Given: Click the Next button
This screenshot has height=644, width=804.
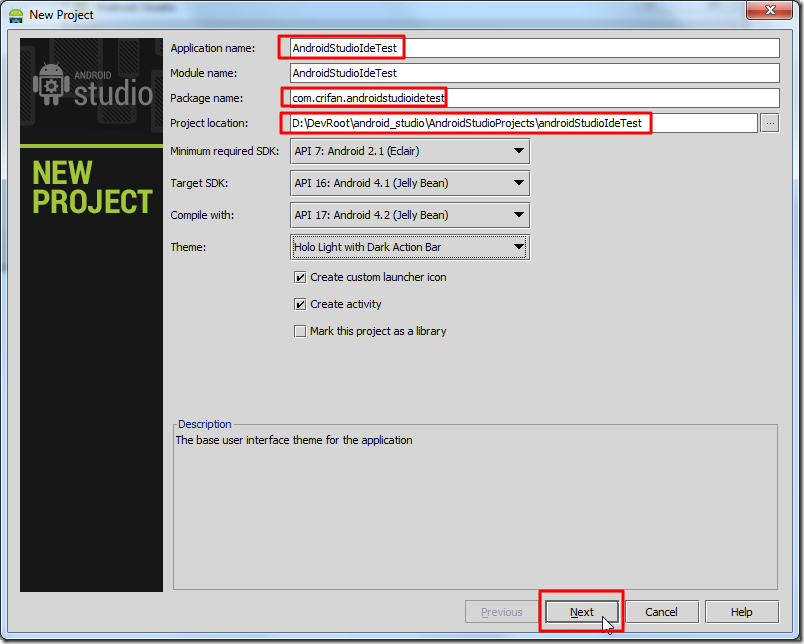Looking at the screenshot, I should coord(581,612).
